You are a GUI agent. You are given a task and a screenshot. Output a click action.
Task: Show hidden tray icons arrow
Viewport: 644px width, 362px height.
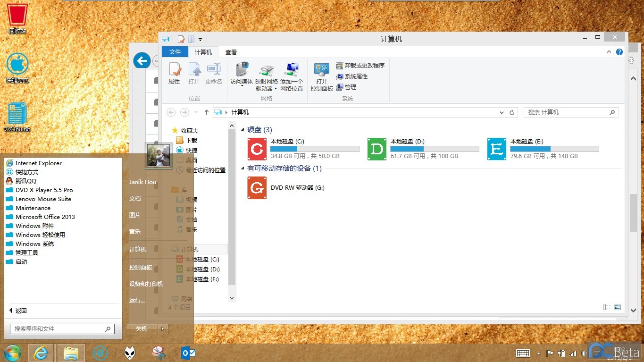click(x=538, y=353)
